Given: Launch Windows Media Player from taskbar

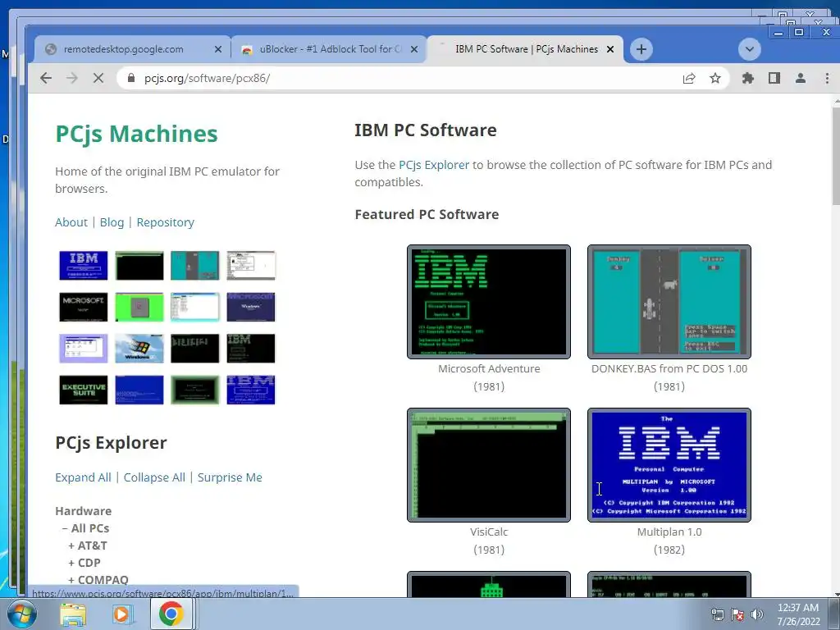Looking at the screenshot, I should coord(122,614).
